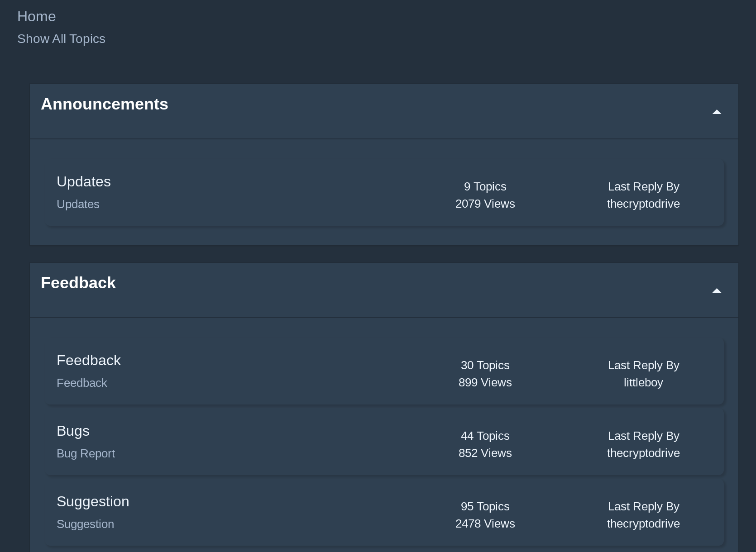View thecryptodrive profile in Suggestion row
Screen dimensions: 756x552
[x=643, y=523]
